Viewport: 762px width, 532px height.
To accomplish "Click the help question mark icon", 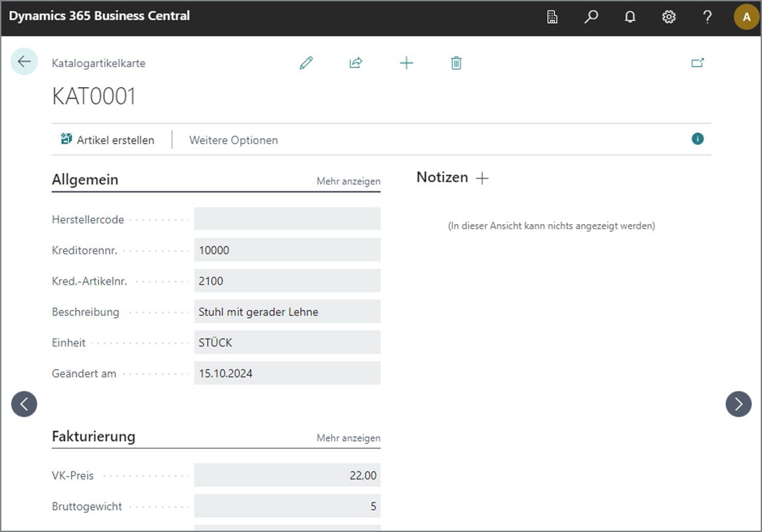I will [707, 17].
